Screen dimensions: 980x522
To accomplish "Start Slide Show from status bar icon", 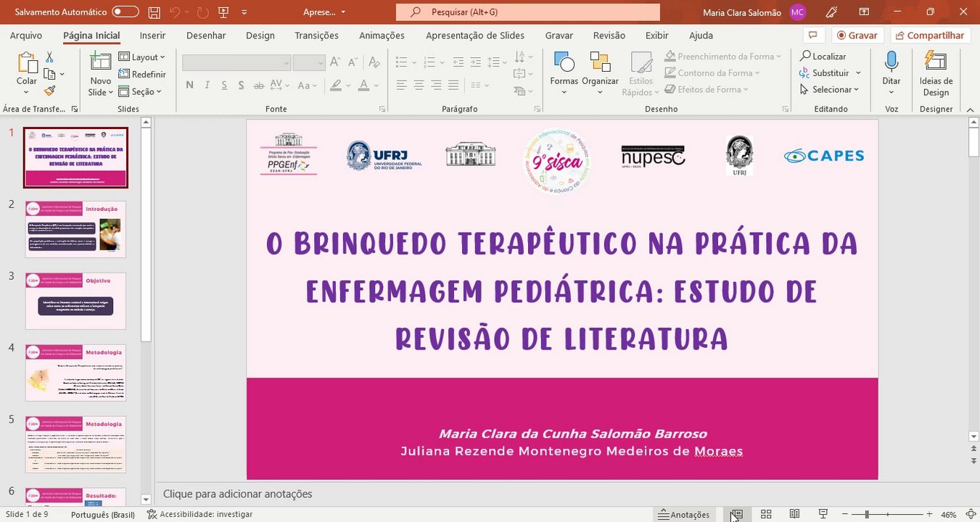I will [x=823, y=514].
